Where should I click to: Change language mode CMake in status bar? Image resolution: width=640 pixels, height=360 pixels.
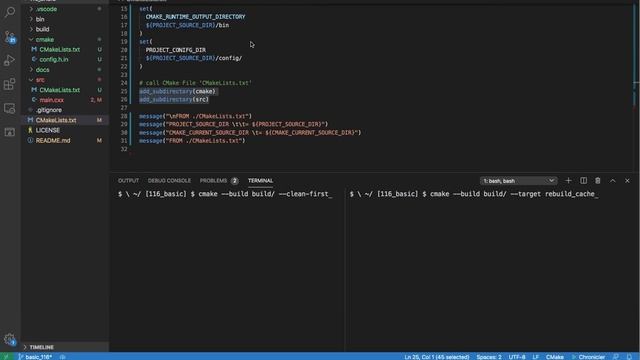tap(554, 356)
